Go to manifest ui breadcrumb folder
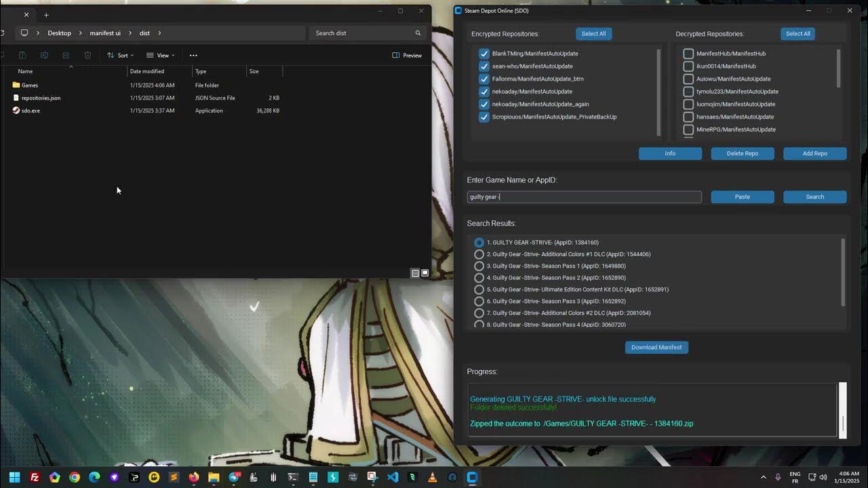Screen dimensions: 868x488 (x=105, y=33)
